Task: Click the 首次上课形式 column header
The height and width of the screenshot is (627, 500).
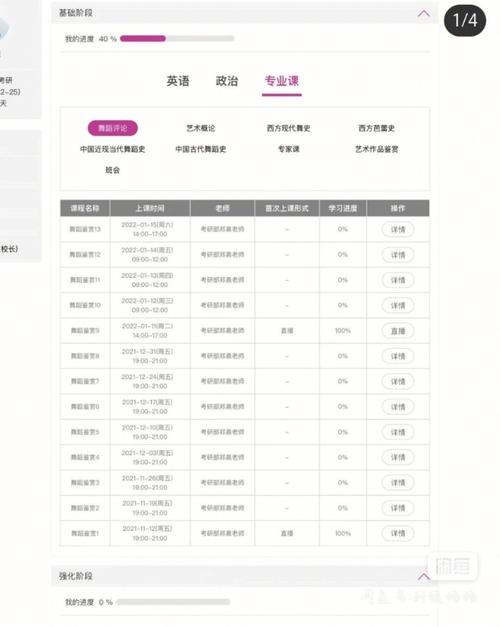Action: (287, 208)
